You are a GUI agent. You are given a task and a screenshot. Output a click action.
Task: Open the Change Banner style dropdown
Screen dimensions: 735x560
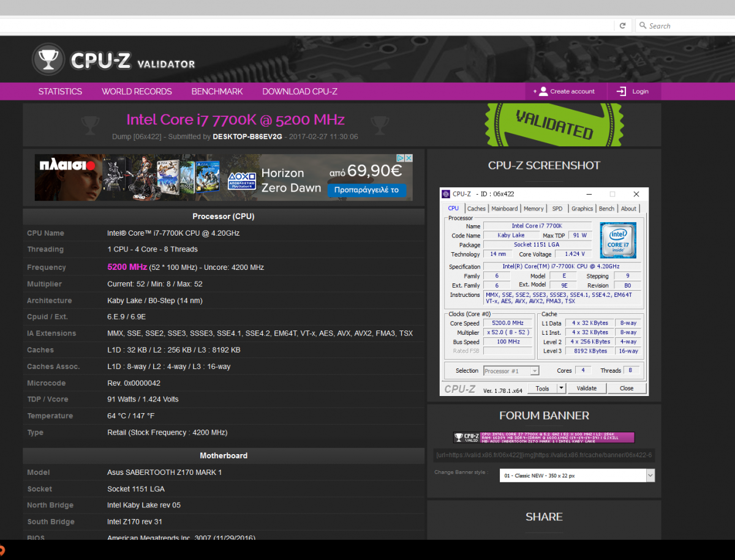coord(577,476)
